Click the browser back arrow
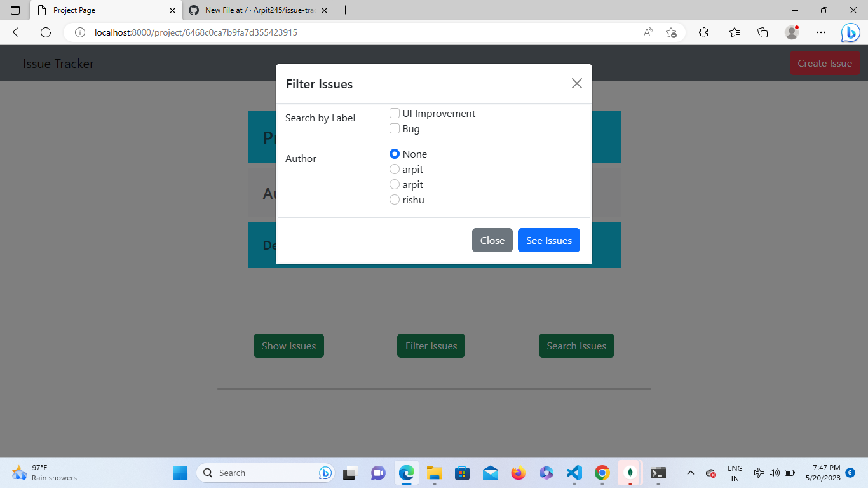 (17, 32)
